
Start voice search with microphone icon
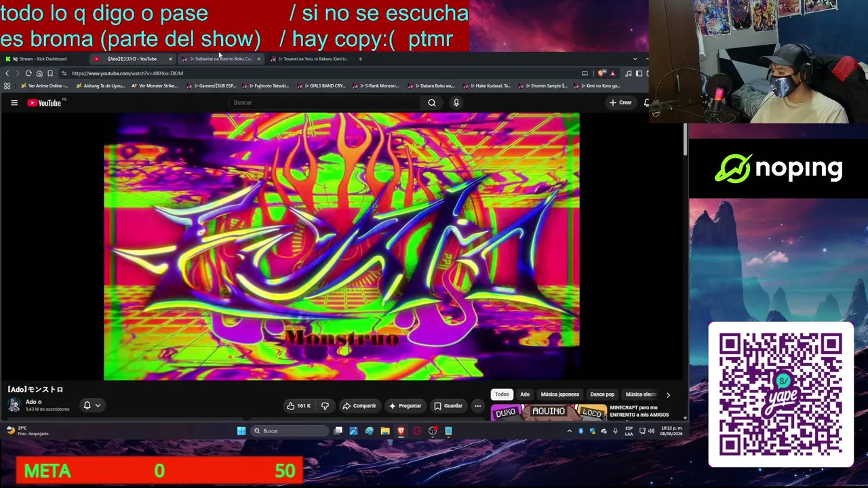tap(456, 103)
